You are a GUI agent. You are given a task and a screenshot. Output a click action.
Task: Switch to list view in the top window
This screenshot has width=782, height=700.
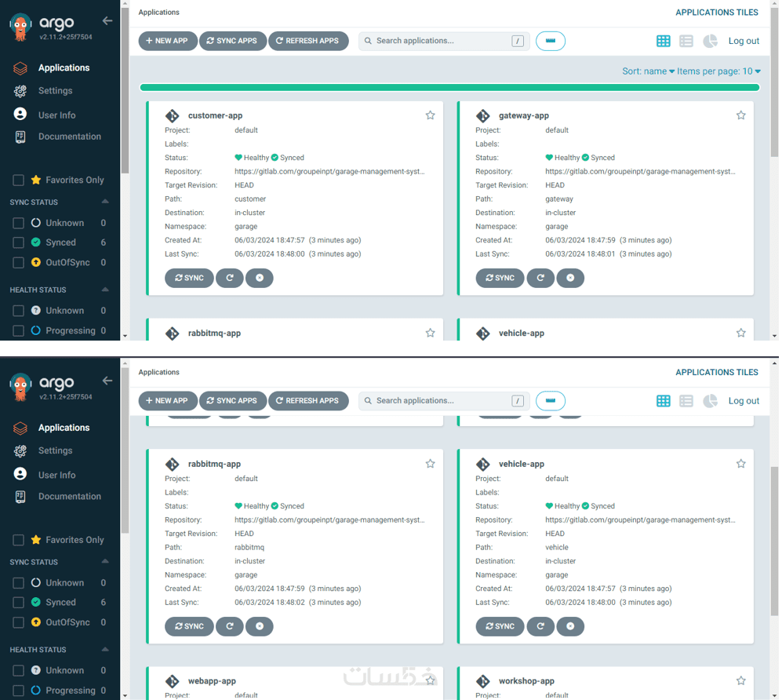(686, 41)
